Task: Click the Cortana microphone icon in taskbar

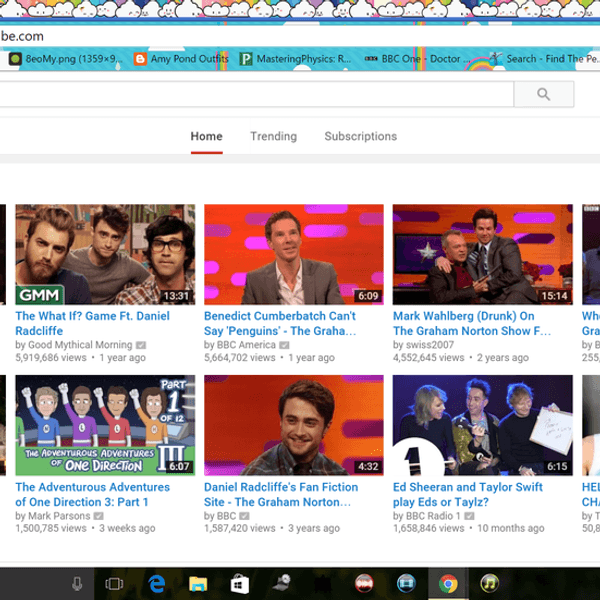Action: click(77, 584)
